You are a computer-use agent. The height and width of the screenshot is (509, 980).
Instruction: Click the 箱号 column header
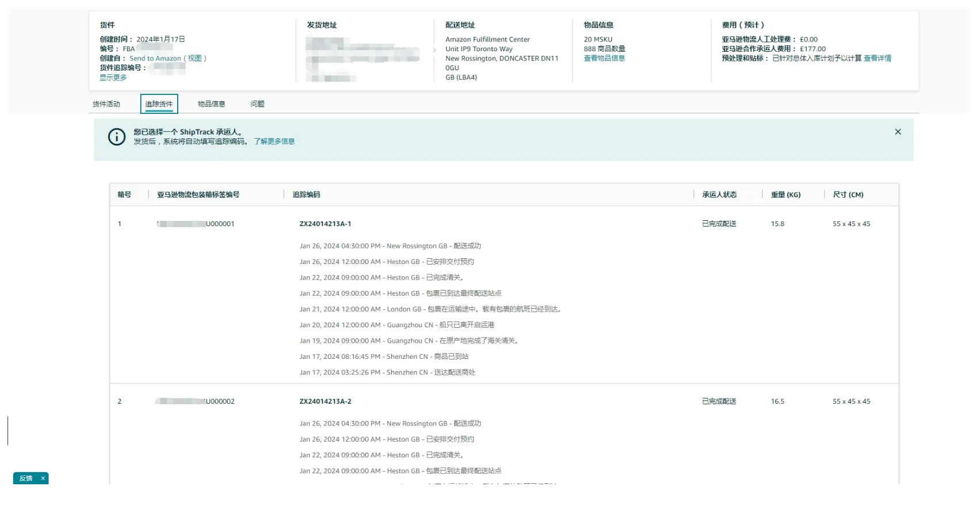[x=124, y=194]
